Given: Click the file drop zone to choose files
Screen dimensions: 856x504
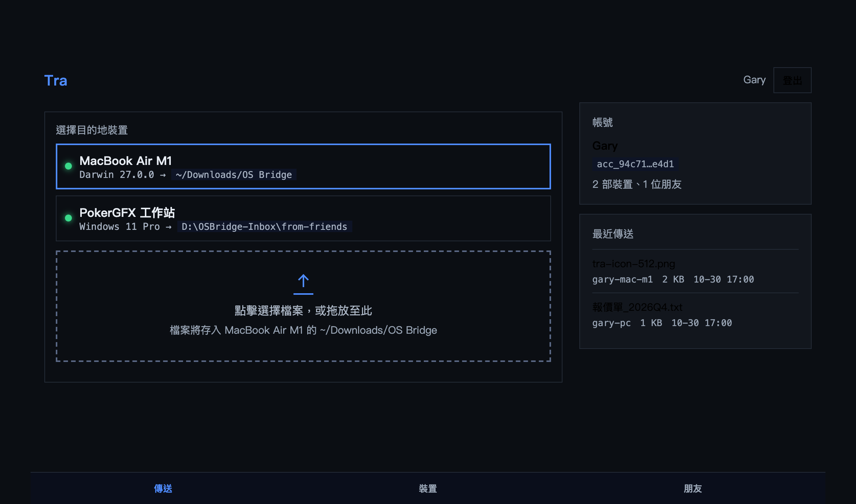Looking at the screenshot, I should click(x=303, y=306).
